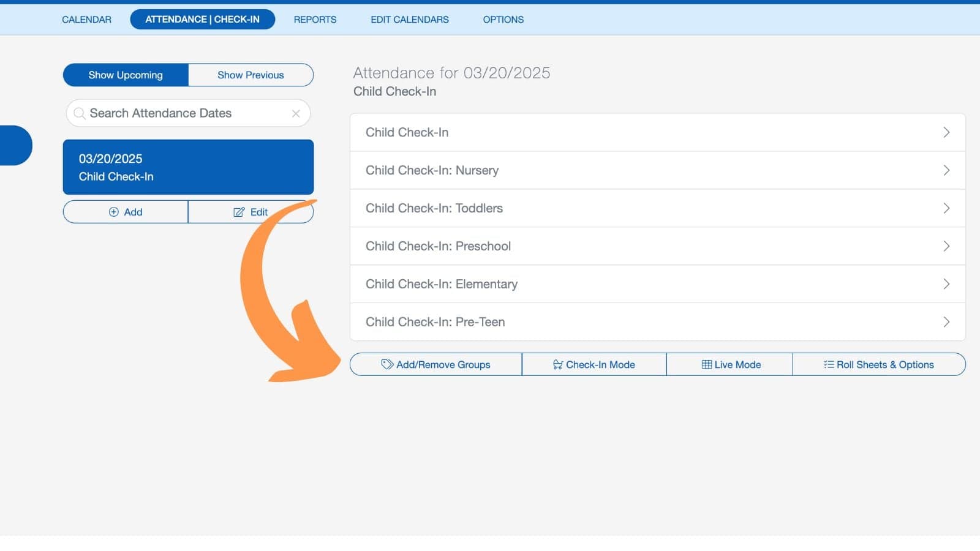Image resolution: width=980 pixels, height=551 pixels.
Task: Click the blue side panel tab
Action: pyautogui.click(x=15, y=145)
